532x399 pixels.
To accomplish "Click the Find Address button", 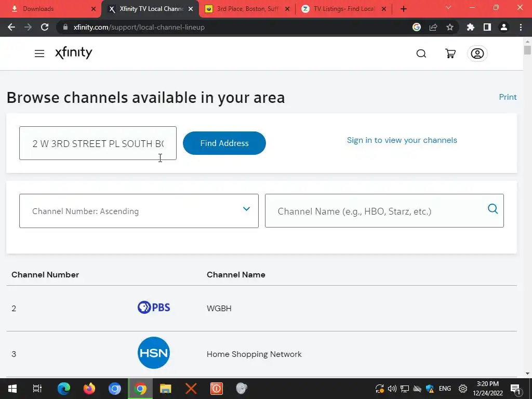I will pyautogui.click(x=224, y=143).
